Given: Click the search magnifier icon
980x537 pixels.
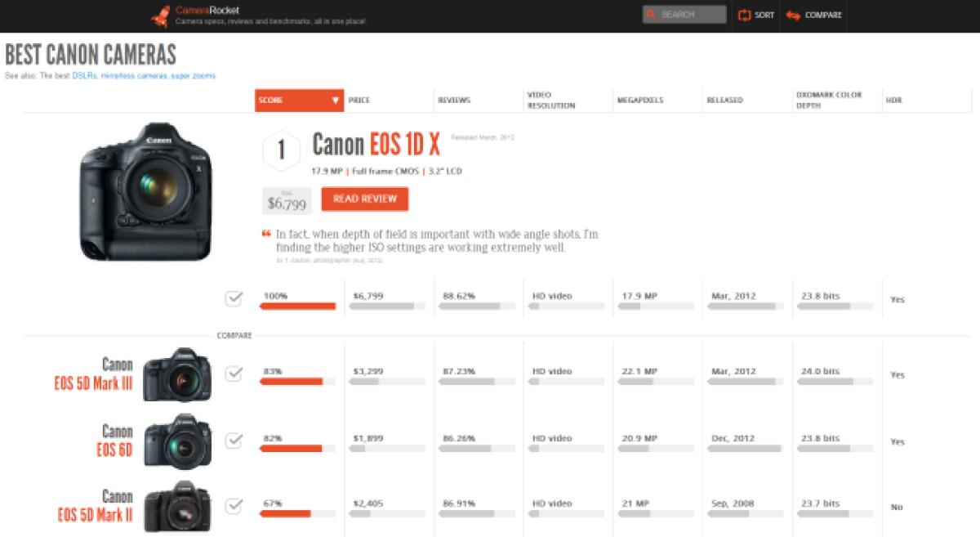Looking at the screenshot, I should click(651, 15).
